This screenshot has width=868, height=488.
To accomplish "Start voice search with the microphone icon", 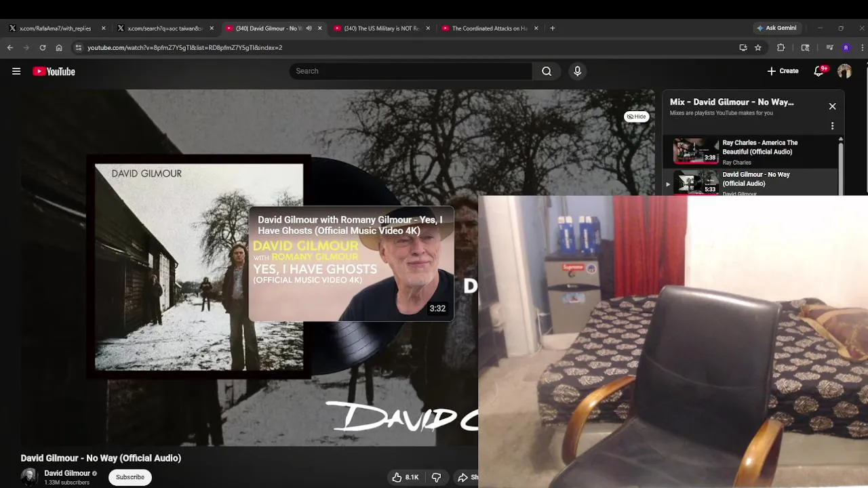I will [x=577, y=71].
